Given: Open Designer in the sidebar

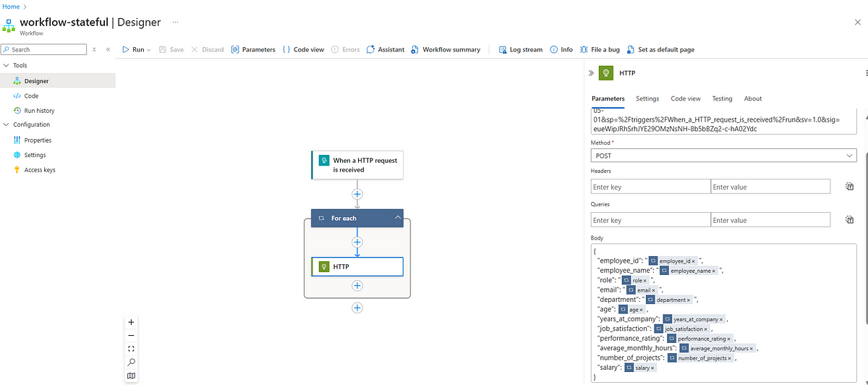Looking at the screenshot, I should (x=58, y=81).
